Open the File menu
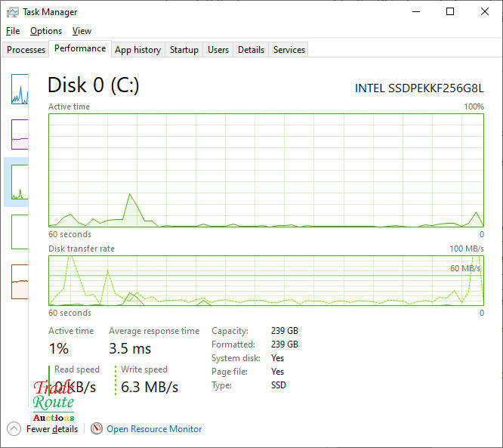The height and width of the screenshot is (448, 503). coord(13,31)
